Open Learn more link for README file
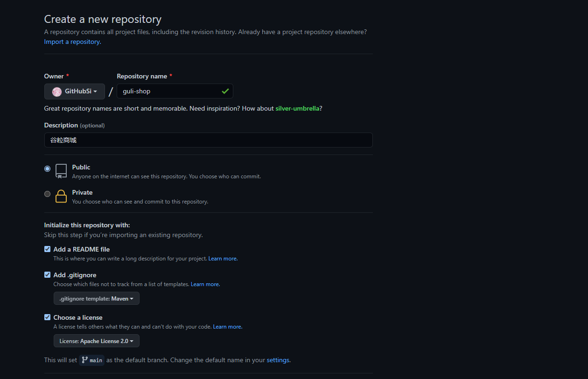 tap(223, 259)
